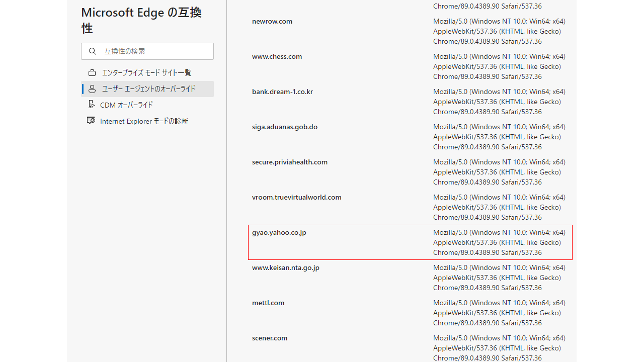Open エンタープライズ モード サイト一覧 page

pos(147,73)
